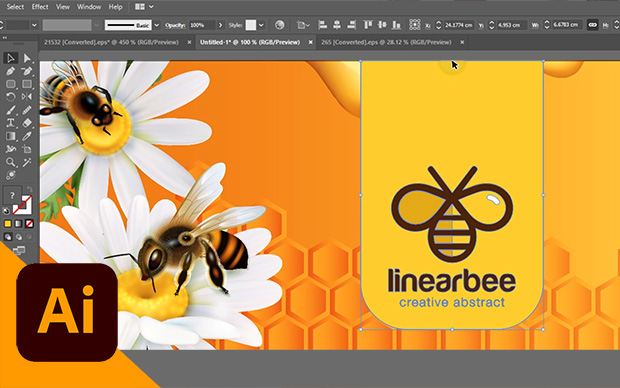Viewport: 620px width, 388px height.
Task: Select the Rounded Rectangle tool
Action: pyautogui.click(x=11, y=84)
